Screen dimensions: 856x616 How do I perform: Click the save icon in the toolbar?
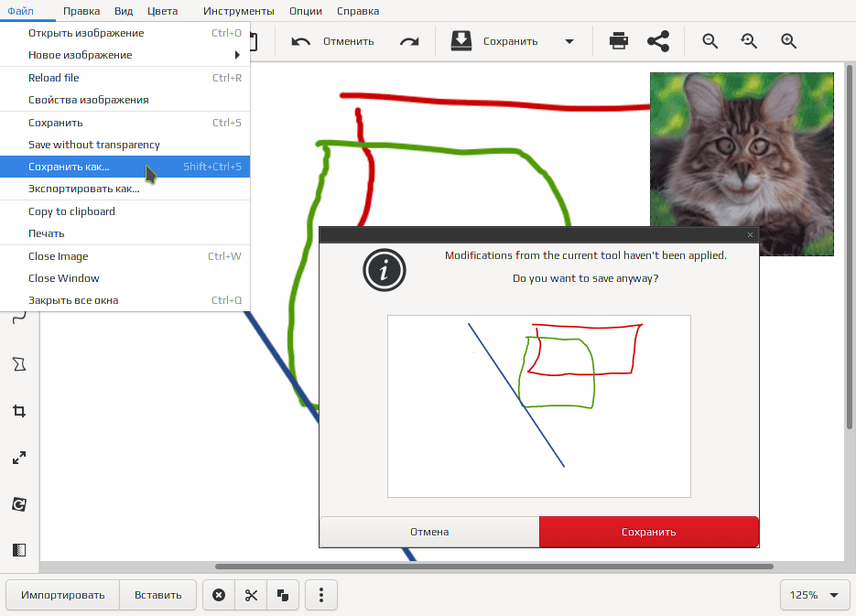pyautogui.click(x=461, y=41)
